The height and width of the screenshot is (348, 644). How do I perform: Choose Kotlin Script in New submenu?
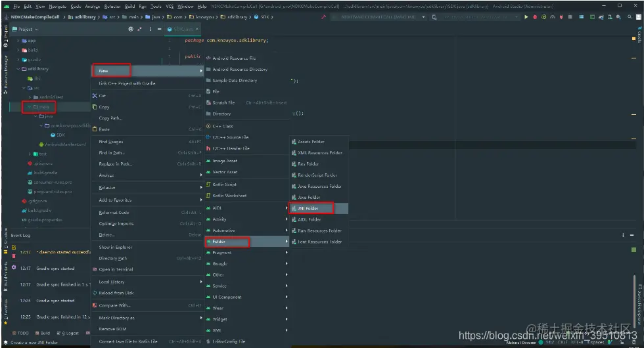click(247, 185)
